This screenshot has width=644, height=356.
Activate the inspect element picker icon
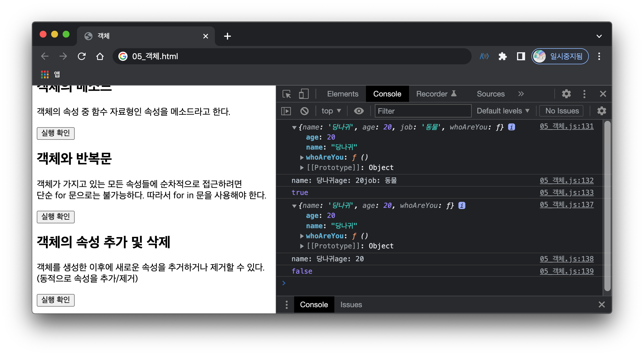click(286, 94)
